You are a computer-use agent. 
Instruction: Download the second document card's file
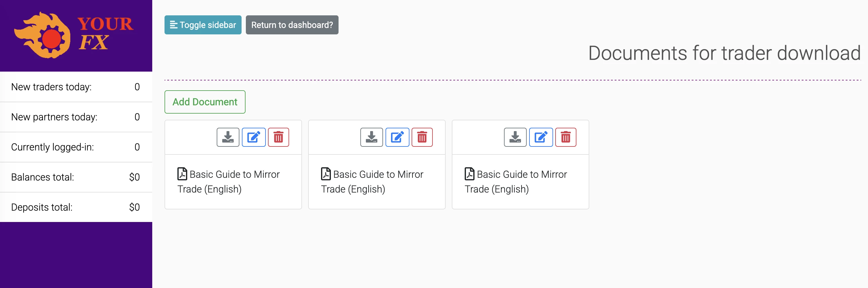371,137
